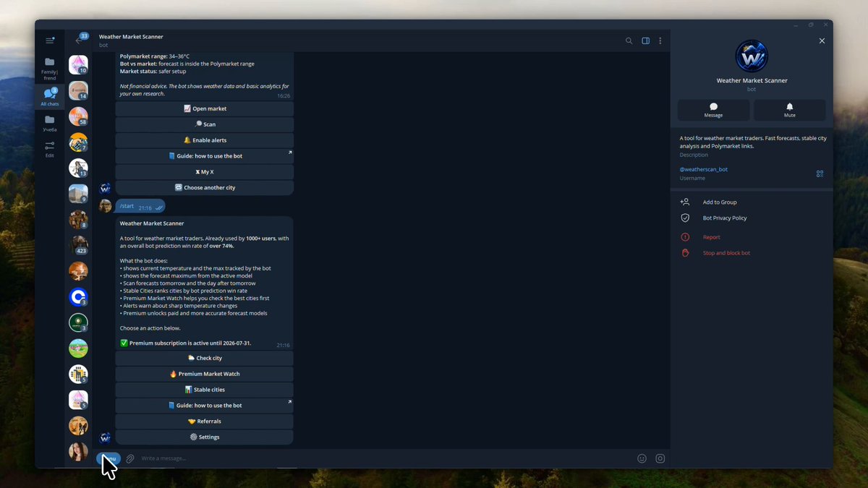The height and width of the screenshot is (488, 868).
Task: Click the bot profile avatar in info panel
Action: (x=752, y=56)
